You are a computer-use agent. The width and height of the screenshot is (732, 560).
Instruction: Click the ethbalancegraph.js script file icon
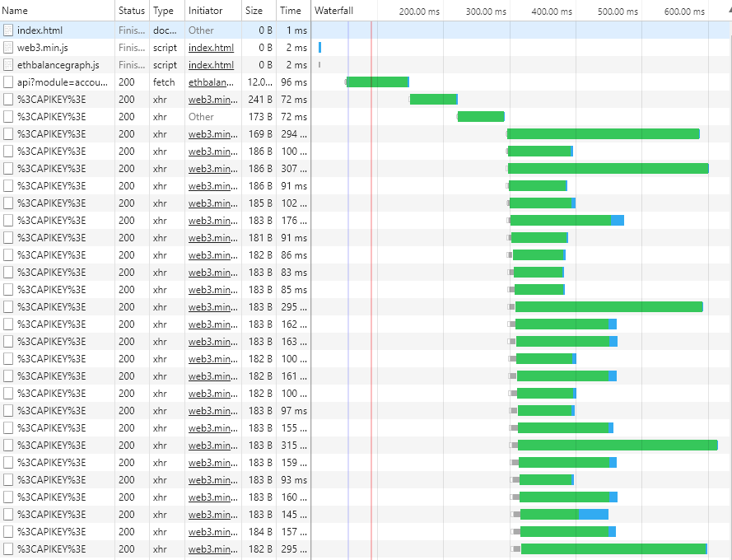click(x=8, y=65)
